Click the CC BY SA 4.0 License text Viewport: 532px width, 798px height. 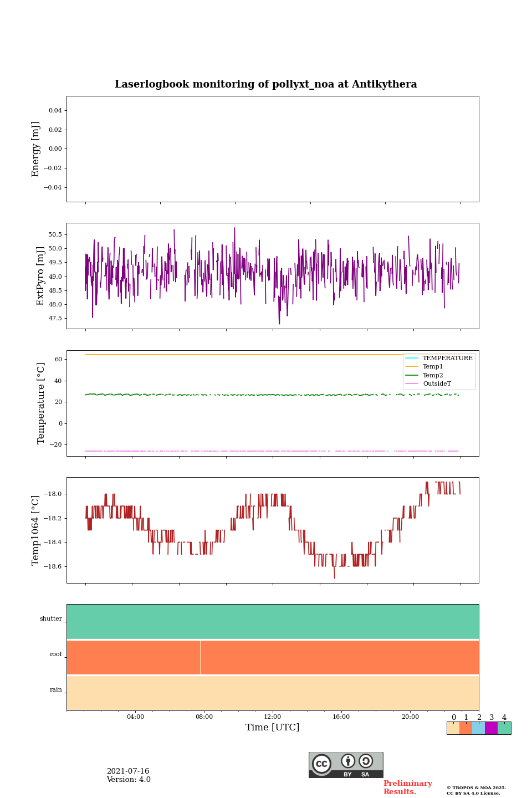point(473,793)
